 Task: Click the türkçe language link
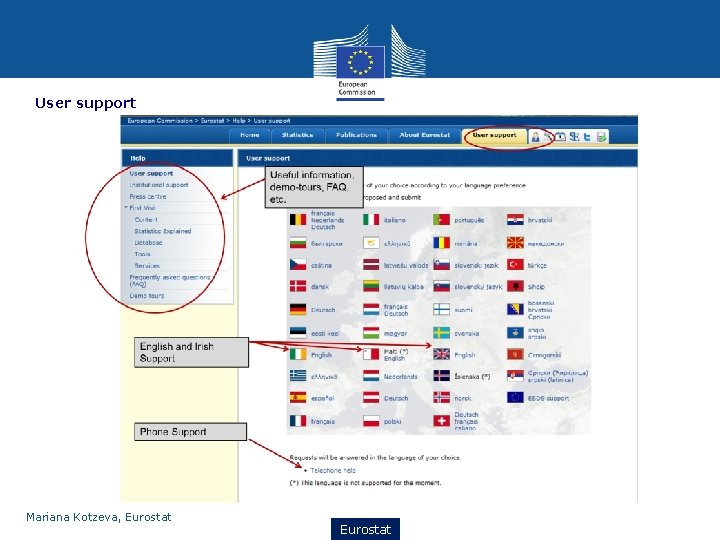(x=537, y=265)
